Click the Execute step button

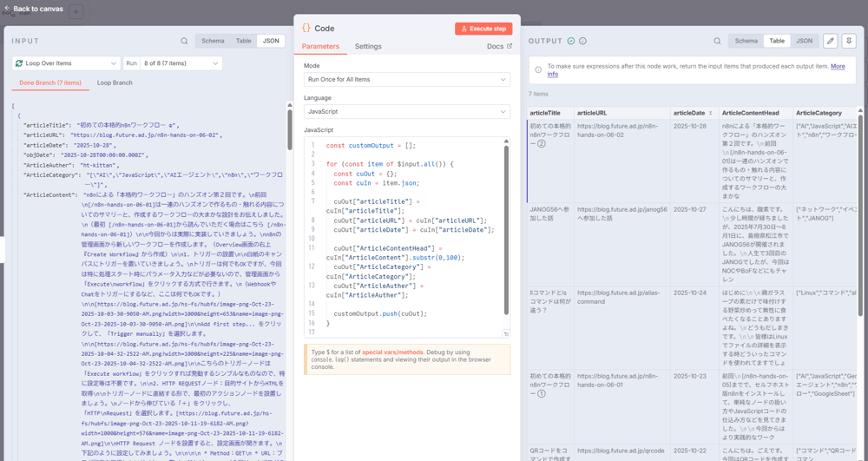483,29
